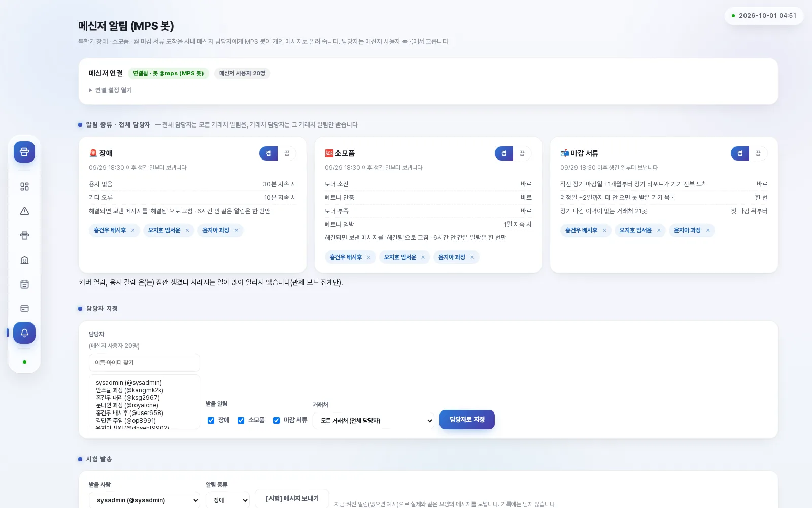Open the 거래처 dropdown (모든 거래처)

click(x=374, y=421)
